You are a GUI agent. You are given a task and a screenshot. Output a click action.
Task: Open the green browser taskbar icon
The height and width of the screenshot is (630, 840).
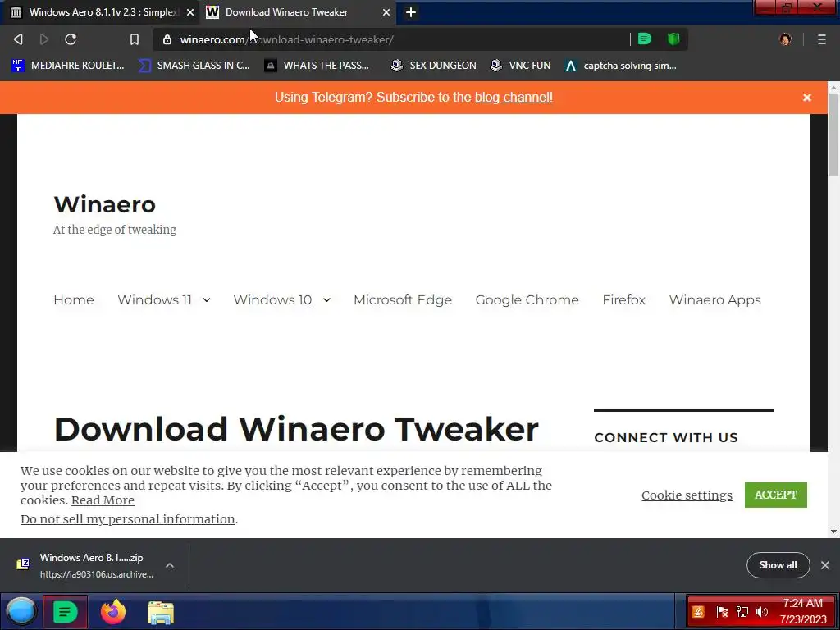point(65,612)
